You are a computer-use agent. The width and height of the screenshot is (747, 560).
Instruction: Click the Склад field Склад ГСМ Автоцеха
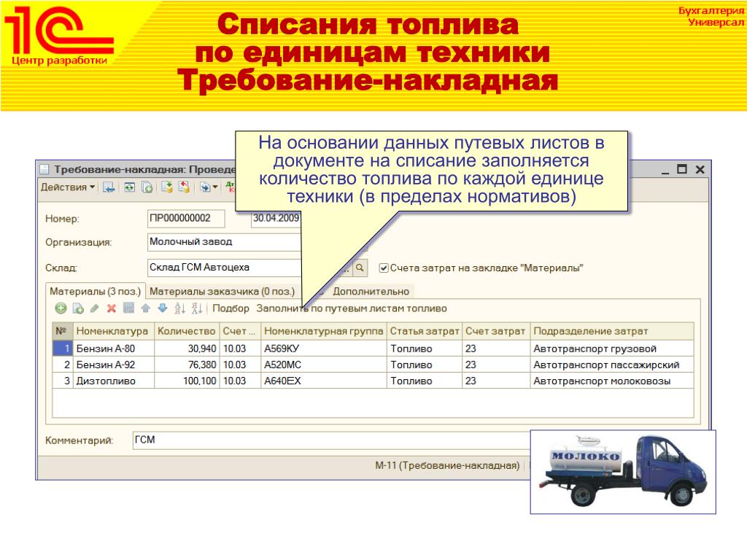pyautogui.click(x=224, y=268)
